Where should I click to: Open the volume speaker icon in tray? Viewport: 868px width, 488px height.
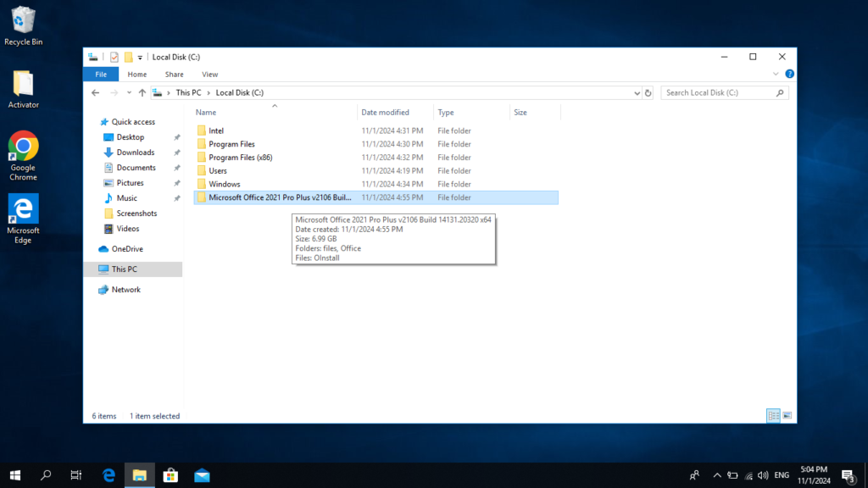pyautogui.click(x=763, y=475)
